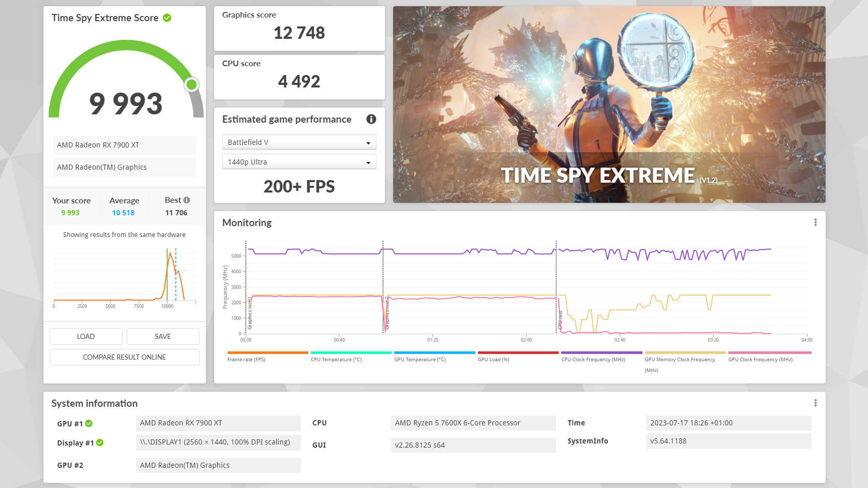868x488 pixels.
Task: Click the SAVE button
Action: coord(162,336)
